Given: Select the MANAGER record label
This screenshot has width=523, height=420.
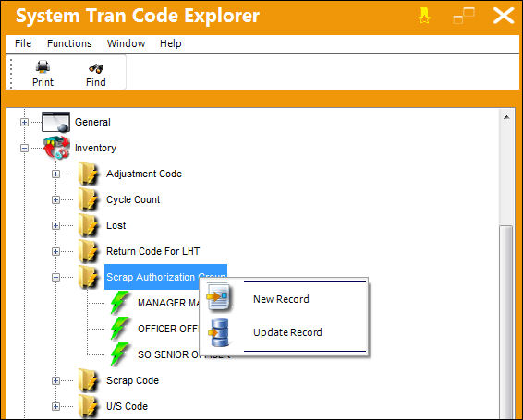Looking at the screenshot, I should pos(168,303).
